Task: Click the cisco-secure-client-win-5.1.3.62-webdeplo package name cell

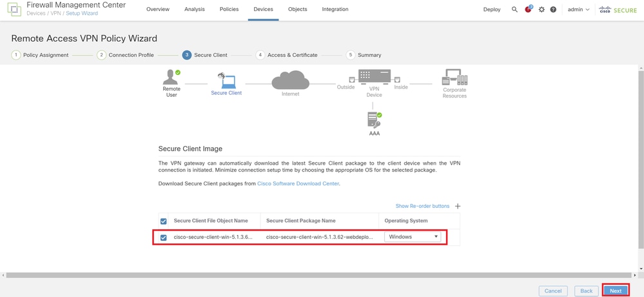Action: point(320,238)
